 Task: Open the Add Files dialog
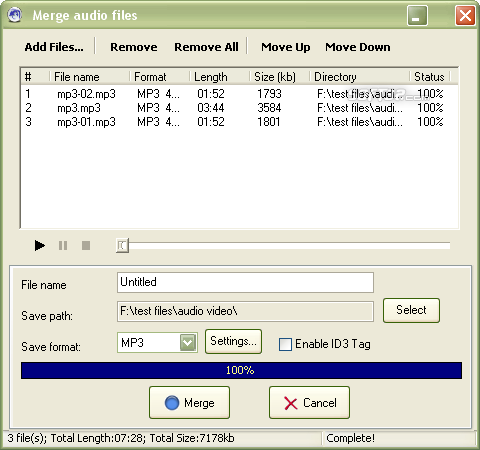pyautogui.click(x=54, y=47)
